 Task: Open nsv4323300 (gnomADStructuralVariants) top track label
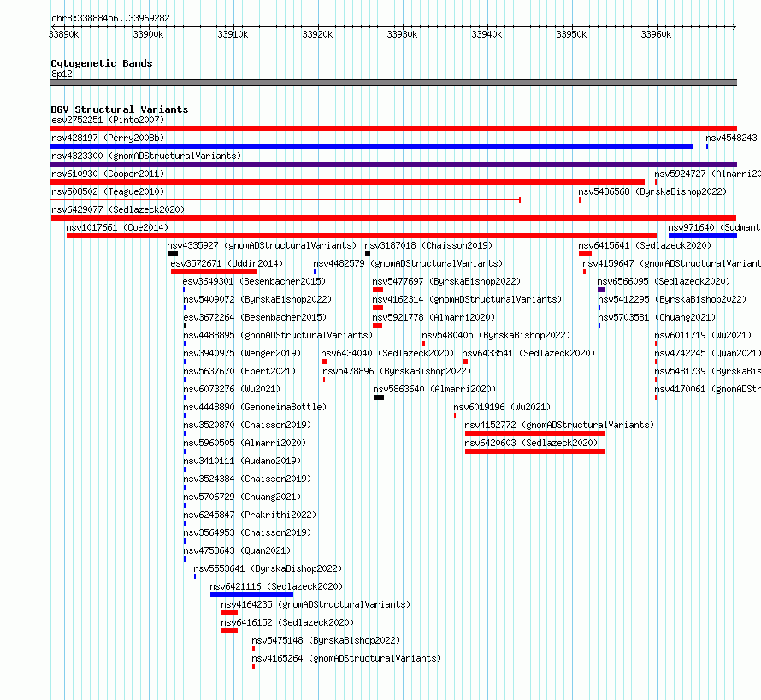pos(146,156)
